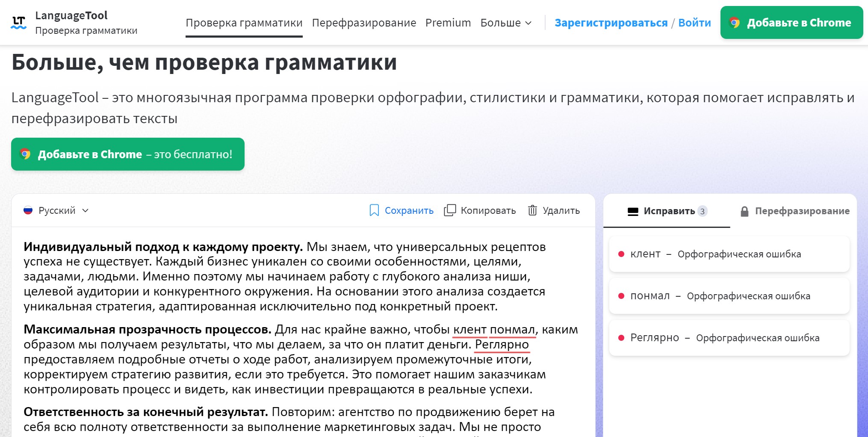Click the lock icon on Перефразирование tab

click(744, 211)
